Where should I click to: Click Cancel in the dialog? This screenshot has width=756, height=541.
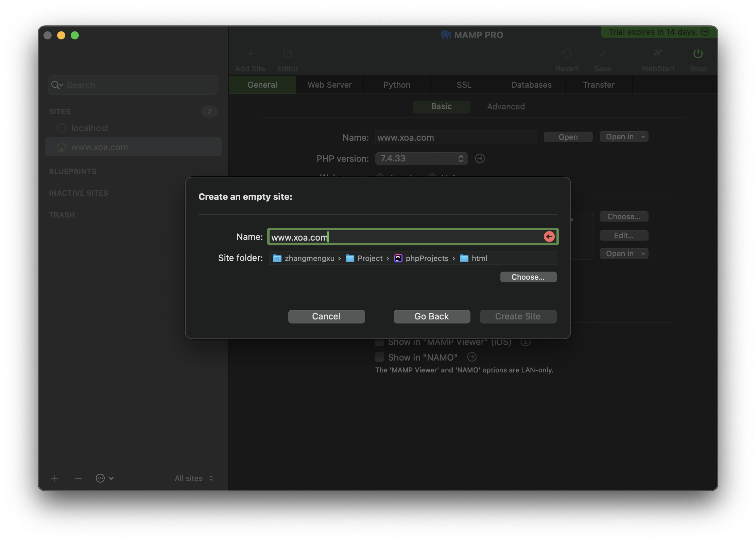(x=326, y=316)
